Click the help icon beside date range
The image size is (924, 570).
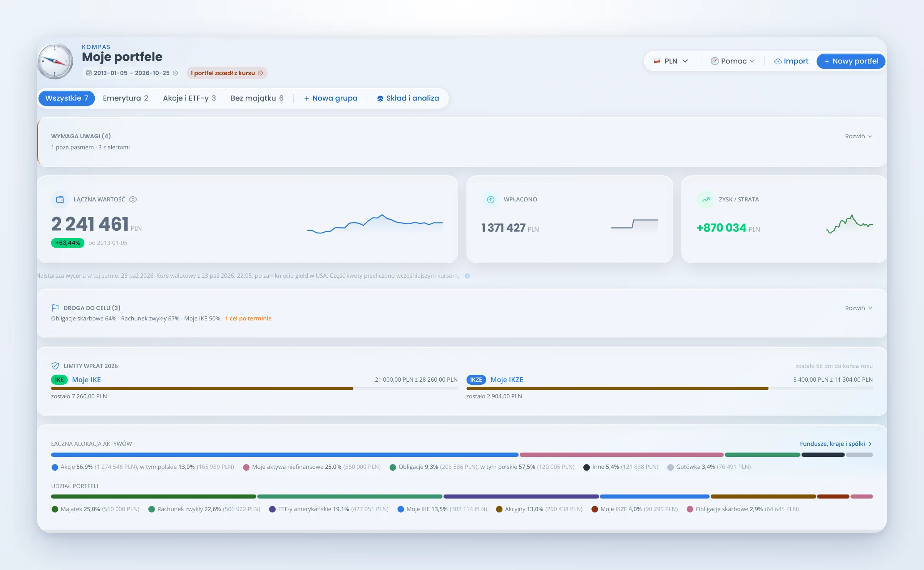[x=175, y=73]
